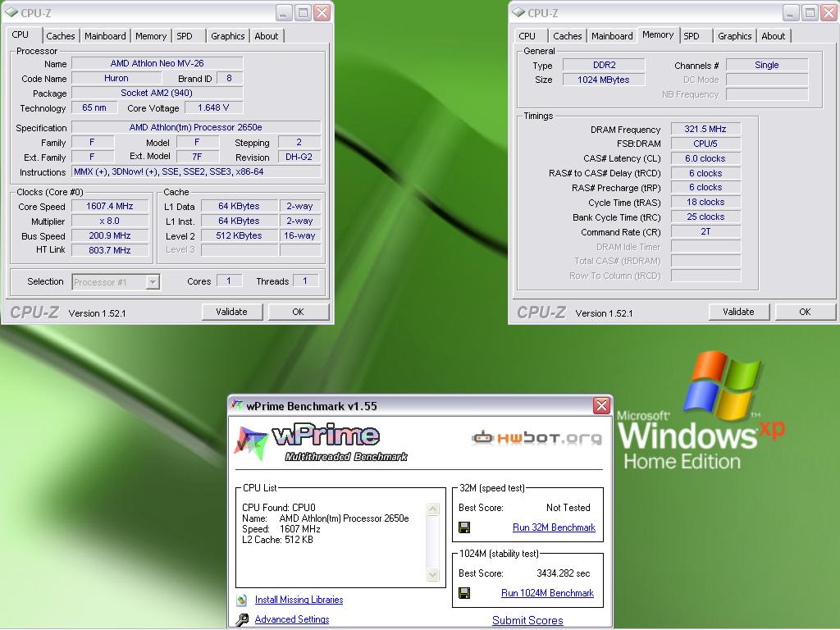The width and height of the screenshot is (840, 630).
Task: Click the Specification AMD Athlon Processor 2650e field
Action: [196, 127]
